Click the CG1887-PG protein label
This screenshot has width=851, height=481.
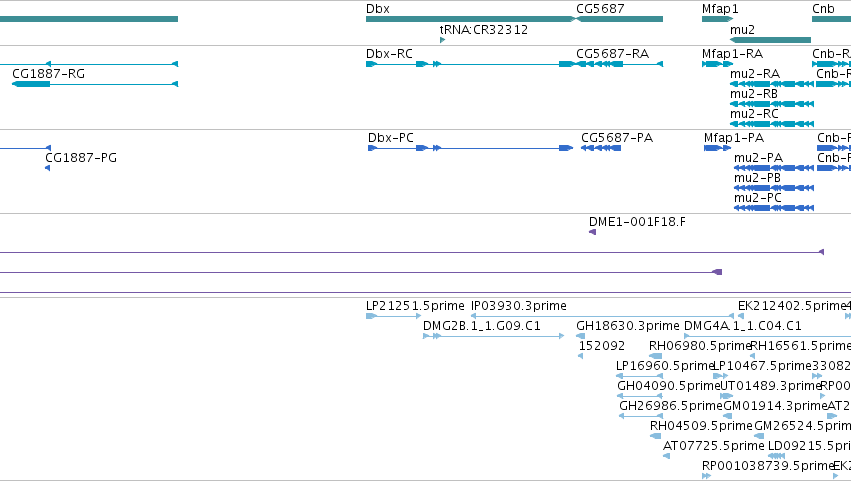[x=81, y=158]
